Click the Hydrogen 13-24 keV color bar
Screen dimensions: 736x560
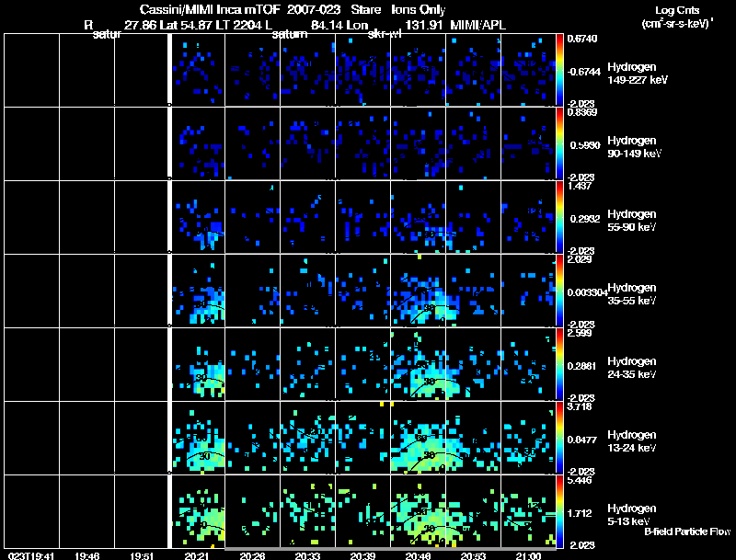(x=559, y=438)
